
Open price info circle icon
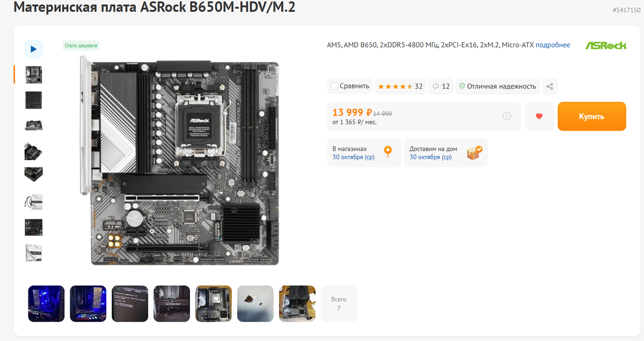[507, 116]
